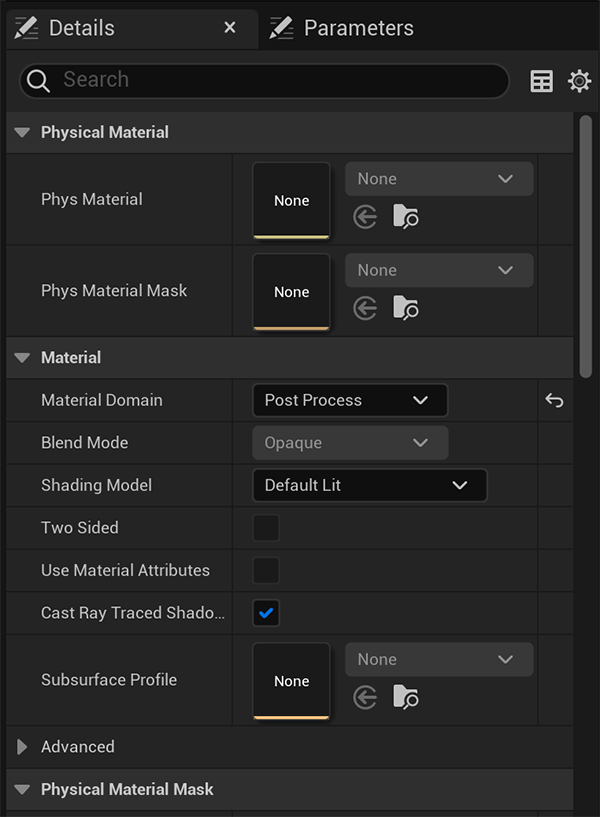Enable the Two Sided checkbox

point(266,528)
